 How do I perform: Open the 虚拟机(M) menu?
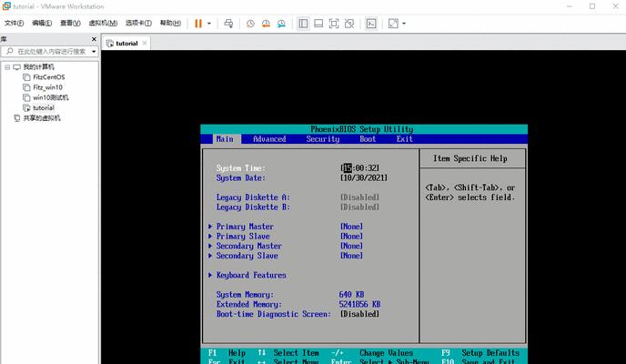103,23
